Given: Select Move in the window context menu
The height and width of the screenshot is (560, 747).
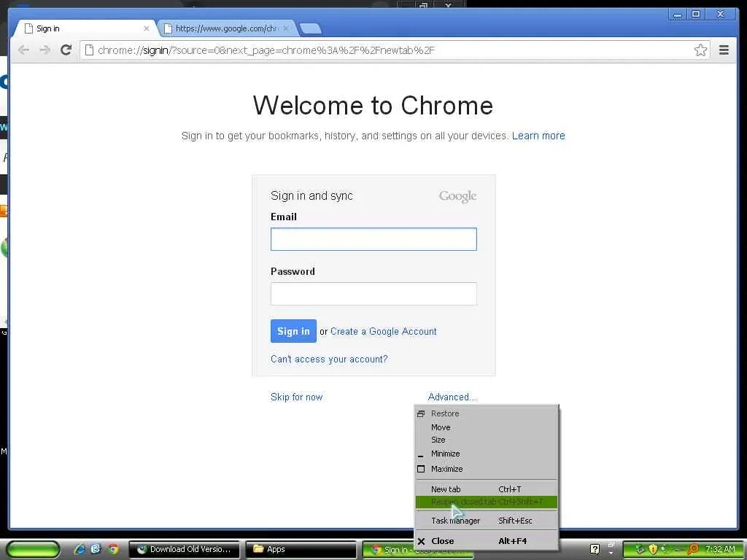Looking at the screenshot, I should click(x=487, y=427).
